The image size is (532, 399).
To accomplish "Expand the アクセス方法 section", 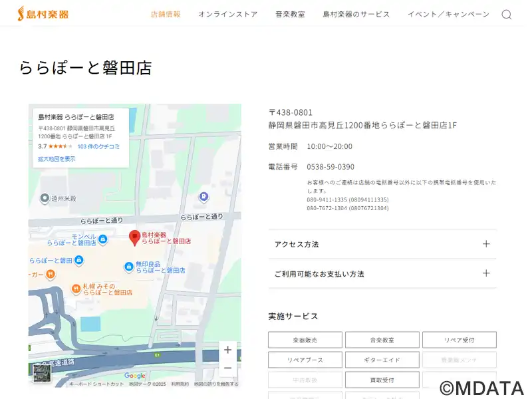I will coord(382,244).
